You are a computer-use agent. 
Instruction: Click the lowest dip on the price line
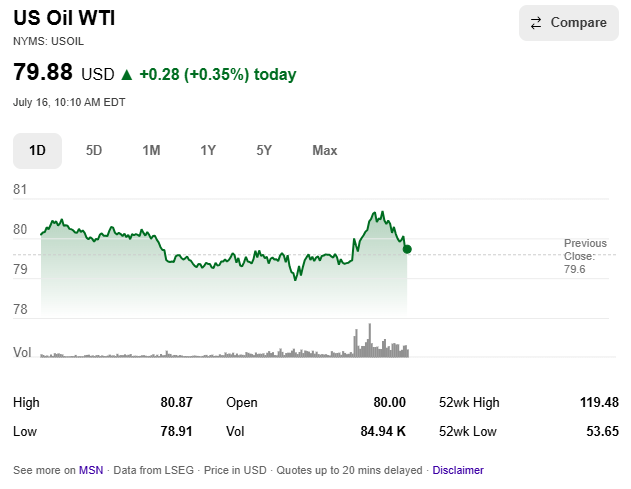[x=295, y=279]
